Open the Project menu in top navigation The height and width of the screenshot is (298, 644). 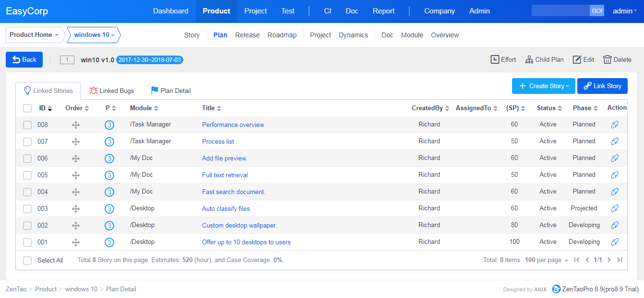click(255, 11)
